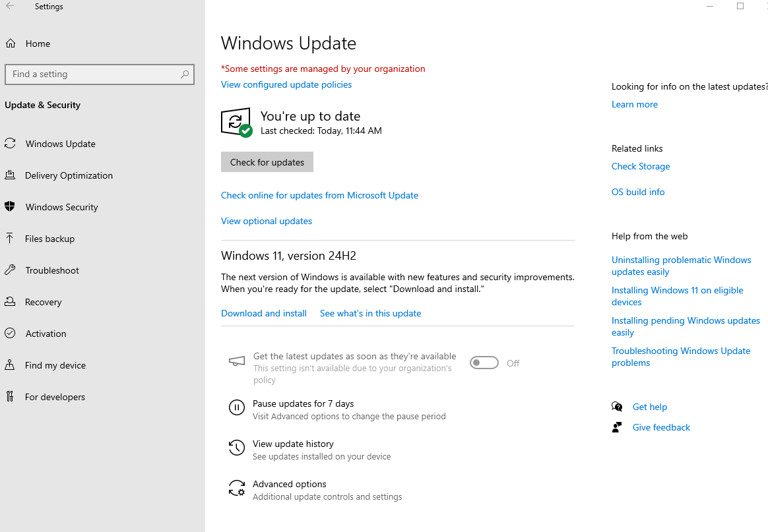Click Download and install for 24H2
Viewport: 768px width, 532px height.
[263, 313]
